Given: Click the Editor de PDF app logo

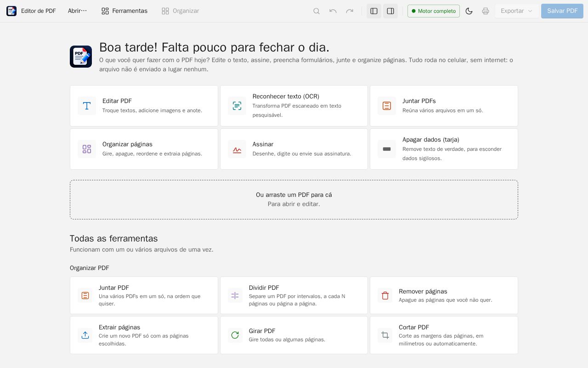Looking at the screenshot, I should coord(11,11).
